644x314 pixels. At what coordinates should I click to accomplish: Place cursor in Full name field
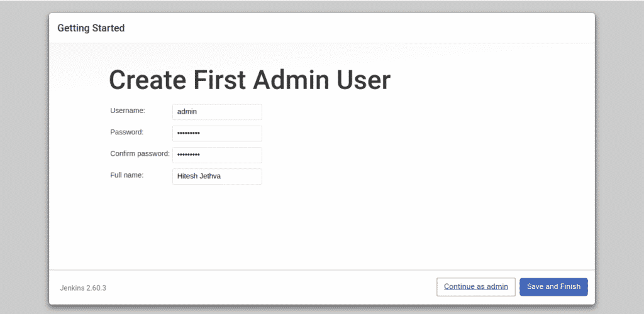tap(217, 176)
